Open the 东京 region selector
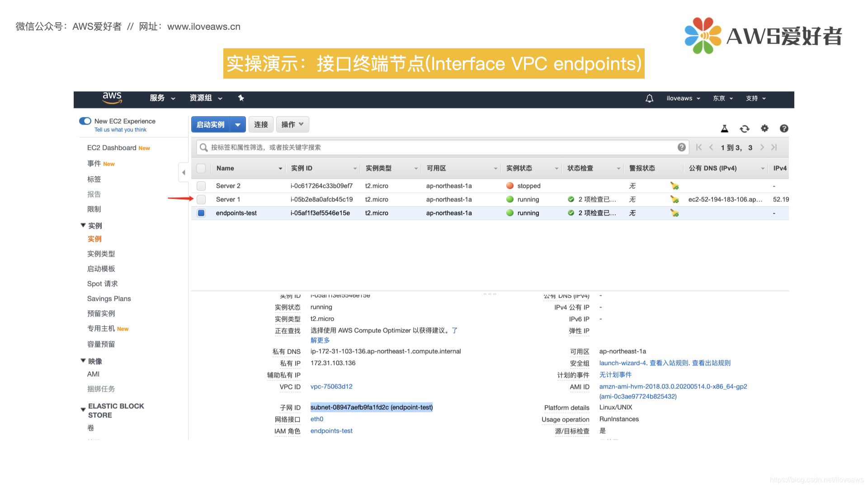868x488 pixels. click(x=723, y=98)
